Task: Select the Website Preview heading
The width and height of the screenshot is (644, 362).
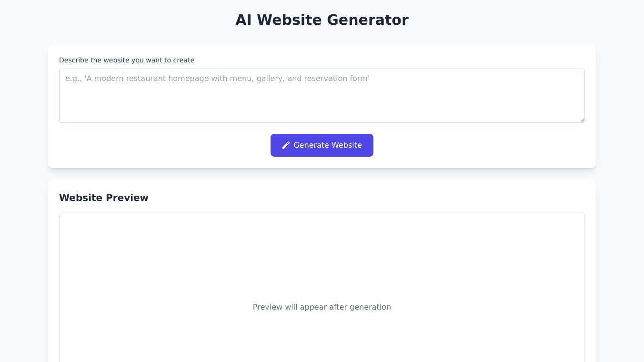Action: (x=103, y=198)
